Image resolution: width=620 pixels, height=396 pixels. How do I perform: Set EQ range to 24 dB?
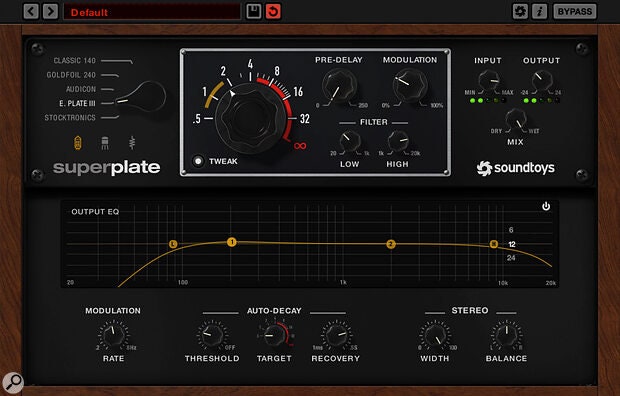[511, 258]
